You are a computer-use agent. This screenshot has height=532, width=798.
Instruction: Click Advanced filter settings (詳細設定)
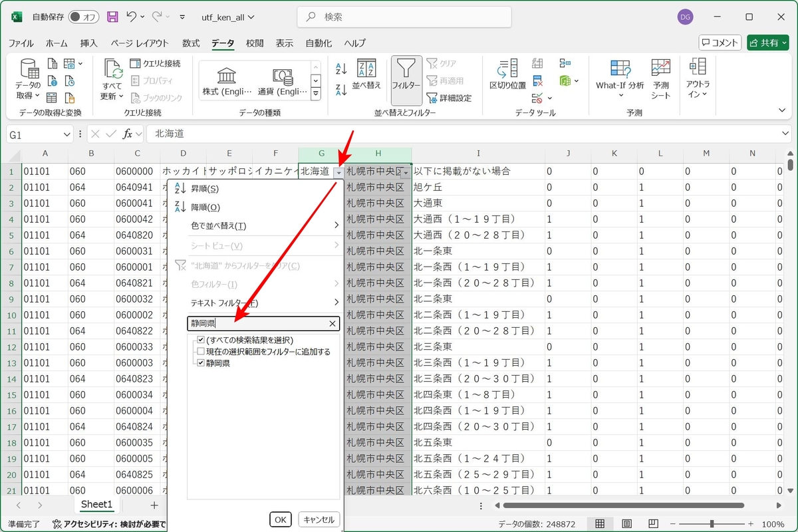tap(449, 98)
